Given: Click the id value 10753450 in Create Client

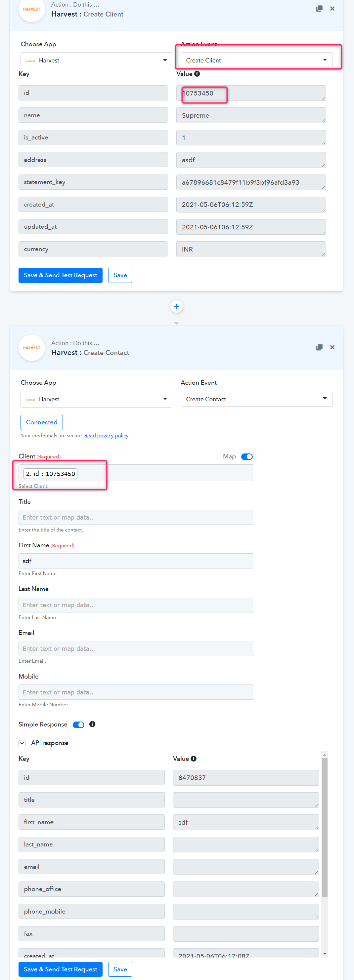Looking at the screenshot, I should coord(251,93).
